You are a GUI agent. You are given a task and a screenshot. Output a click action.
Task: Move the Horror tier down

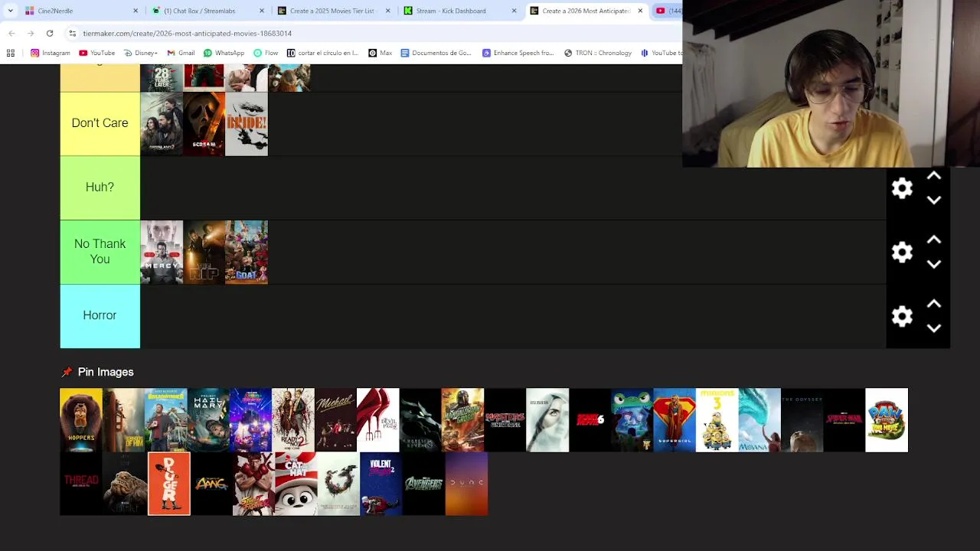[x=934, y=328]
